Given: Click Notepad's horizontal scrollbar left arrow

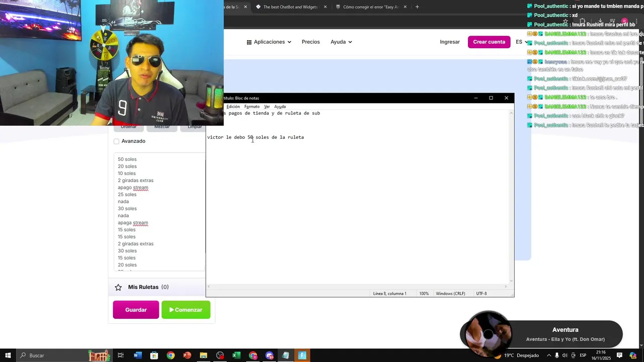Looking at the screenshot, I should 209,287.
